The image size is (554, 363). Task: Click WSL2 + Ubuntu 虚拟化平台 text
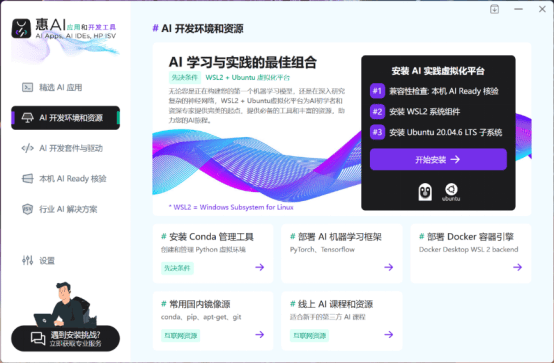click(x=248, y=77)
